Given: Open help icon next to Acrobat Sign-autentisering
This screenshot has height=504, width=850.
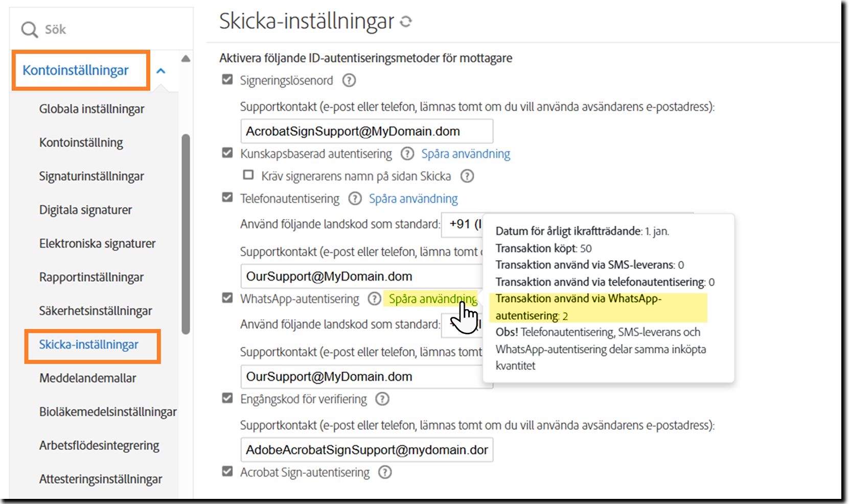Looking at the screenshot, I should (385, 472).
